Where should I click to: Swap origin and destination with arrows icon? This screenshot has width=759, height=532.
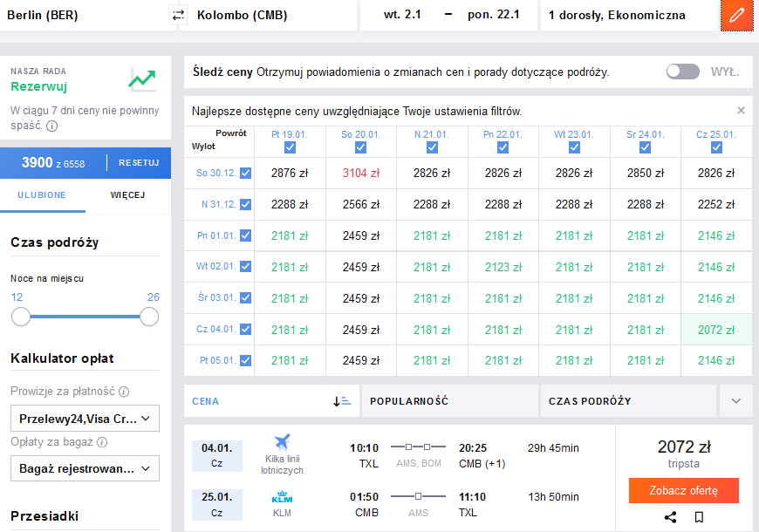[x=178, y=15]
